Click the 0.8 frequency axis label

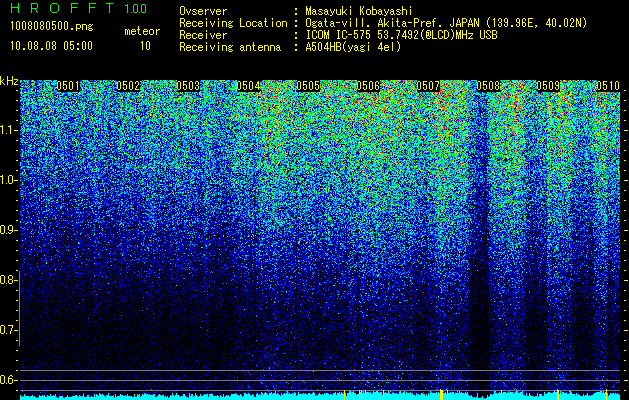[x=7, y=280]
